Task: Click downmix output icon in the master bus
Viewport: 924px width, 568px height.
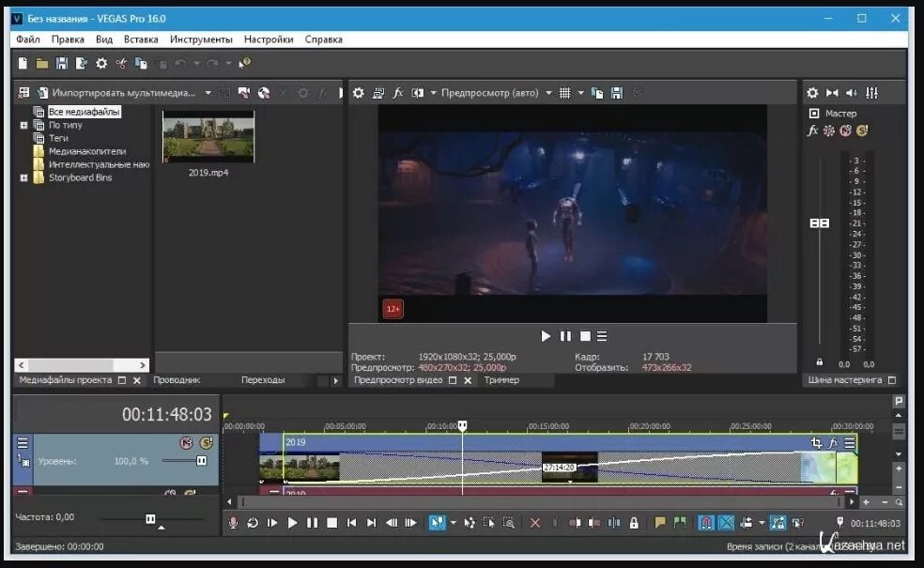Action: pos(832,93)
